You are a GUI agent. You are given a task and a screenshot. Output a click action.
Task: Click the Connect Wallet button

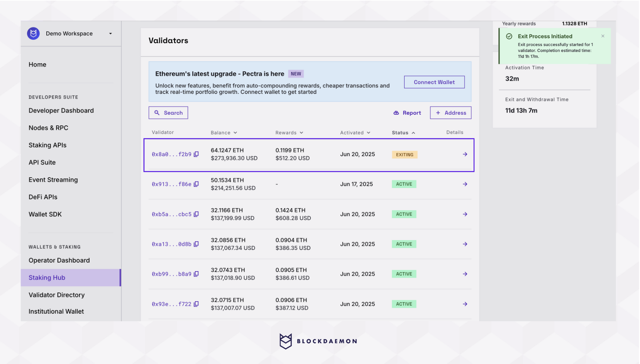(x=434, y=82)
